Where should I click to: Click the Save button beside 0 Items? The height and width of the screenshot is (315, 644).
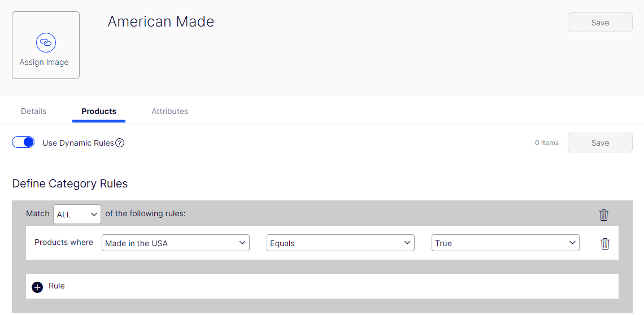point(600,143)
